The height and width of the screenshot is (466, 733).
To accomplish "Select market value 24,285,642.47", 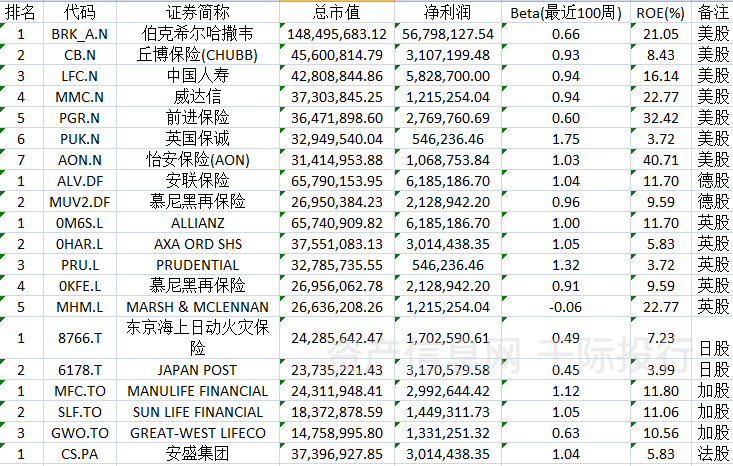I will click(x=337, y=338).
